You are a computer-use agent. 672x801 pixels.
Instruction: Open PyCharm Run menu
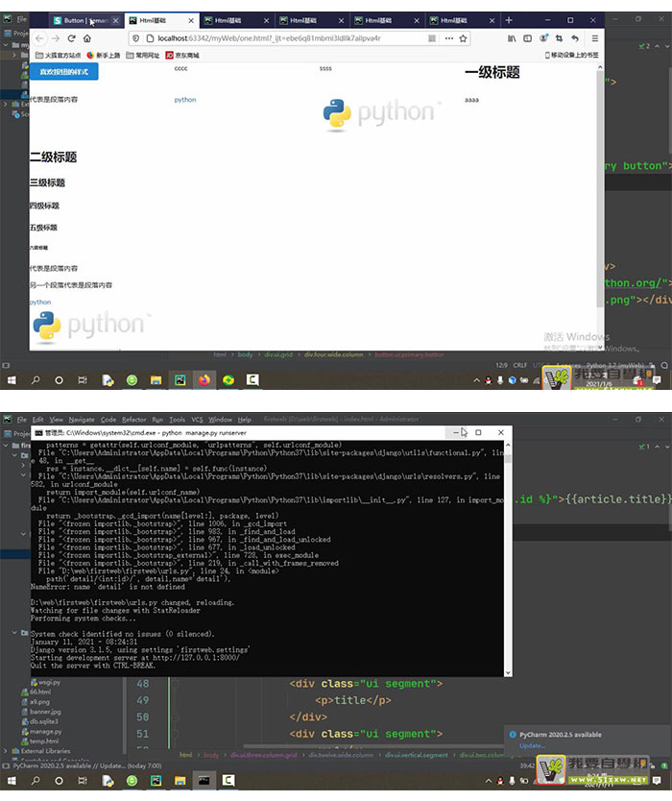click(x=157, y=420)
